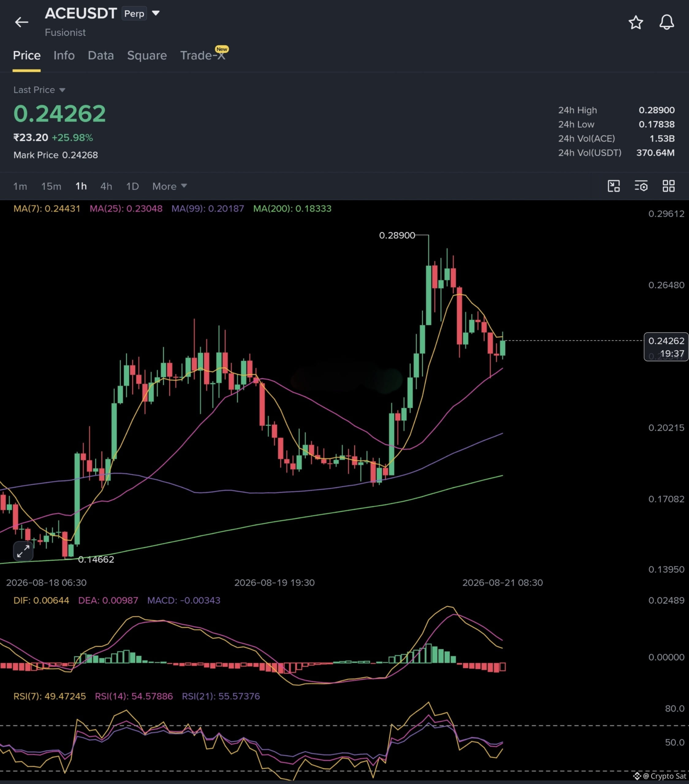This screenshot has width=689, height=784.
Task: Select the 1h timeframe
Action: [x=81, y=187]
